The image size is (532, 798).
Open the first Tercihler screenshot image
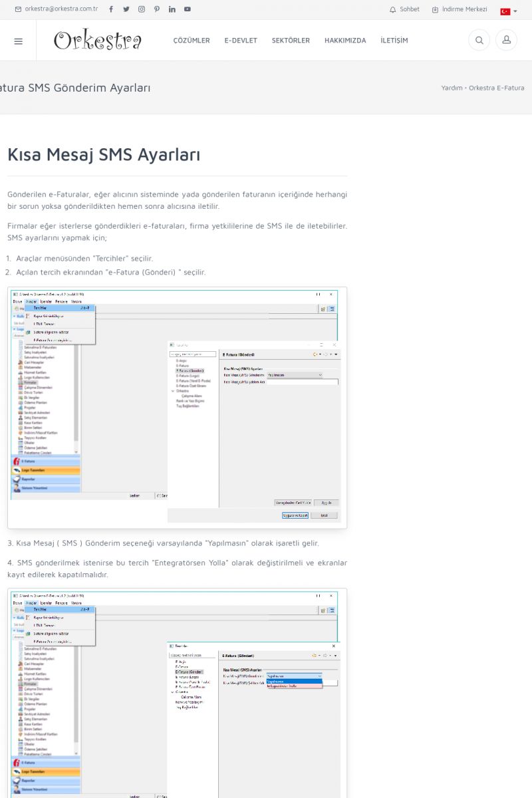click(x=177, y=408)
